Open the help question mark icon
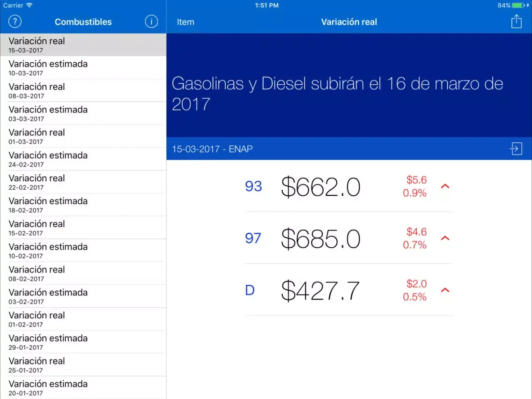Screen dimensions: 532x399 (15, 22)
